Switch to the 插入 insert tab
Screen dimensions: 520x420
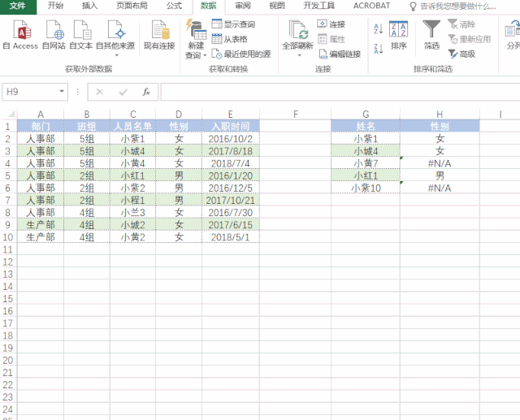point(89,6)
